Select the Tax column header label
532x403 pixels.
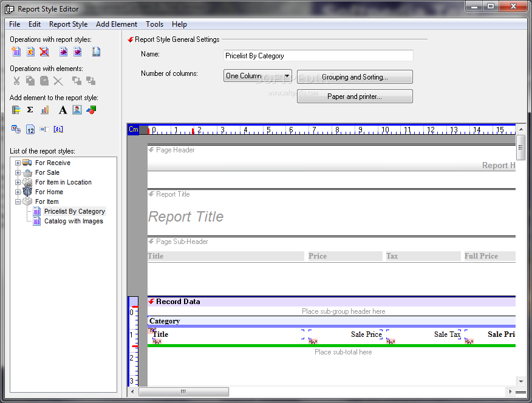[x=423, y=256]
